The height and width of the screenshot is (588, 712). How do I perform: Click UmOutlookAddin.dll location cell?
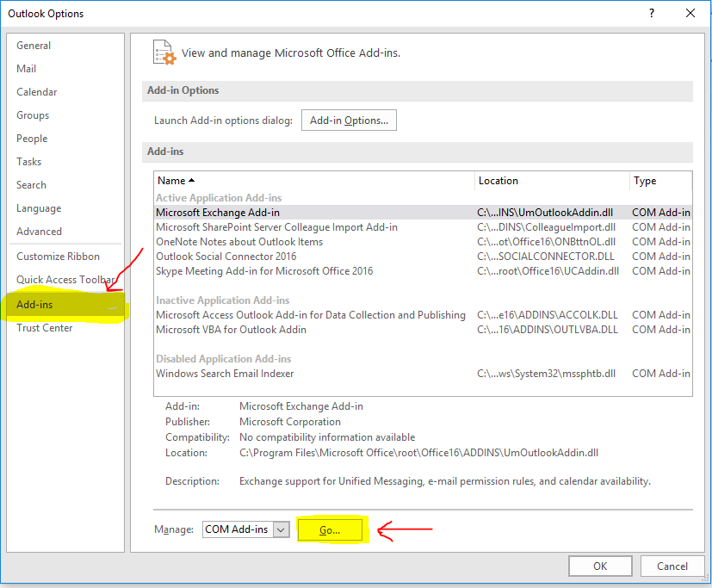(x=545, y=213)
